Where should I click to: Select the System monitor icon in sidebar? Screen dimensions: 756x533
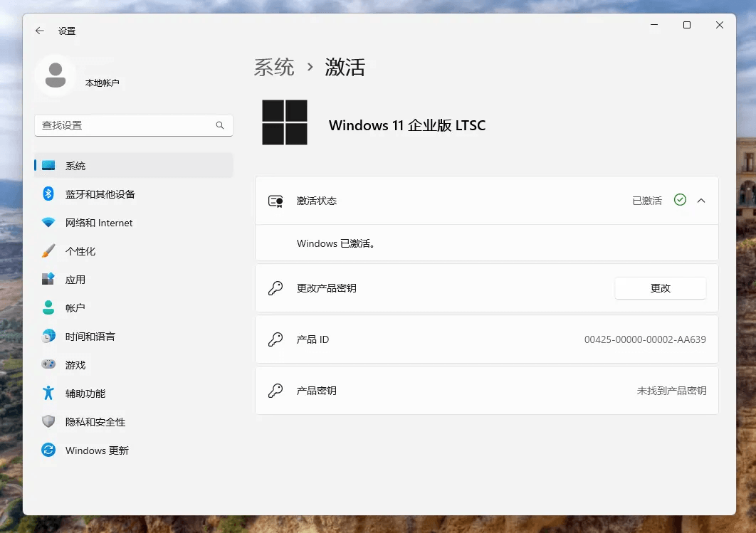pos(48,165)
